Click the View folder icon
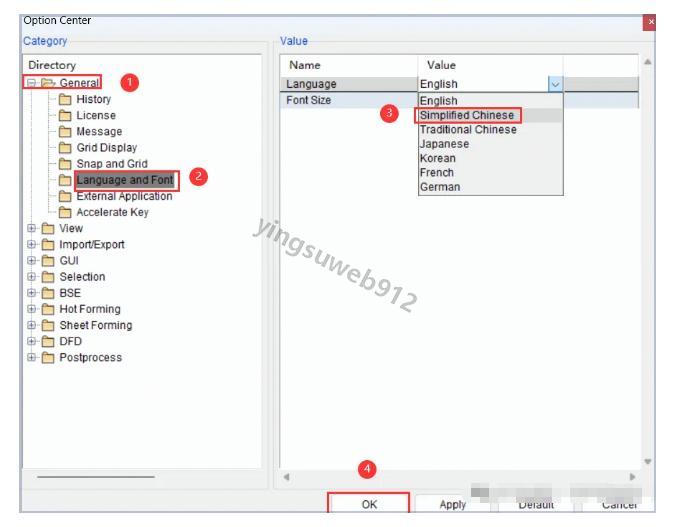This screenshot has width=675, height=527. [x=48, y=228]
